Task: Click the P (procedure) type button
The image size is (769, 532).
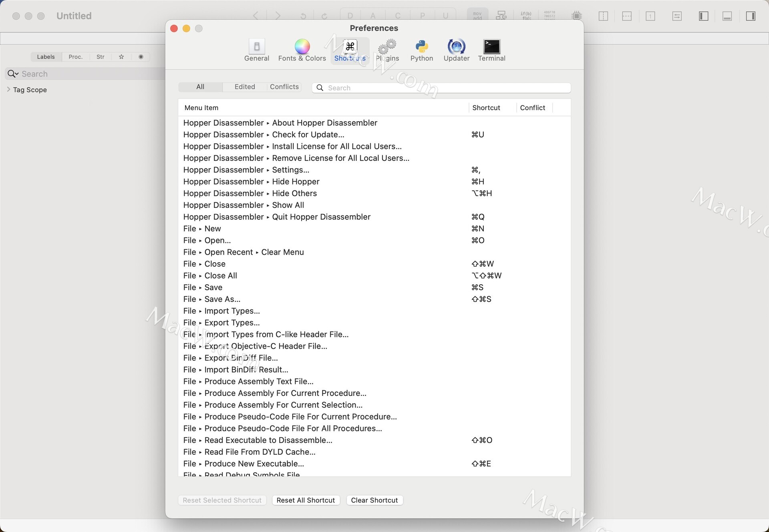Action: point(422,16)
